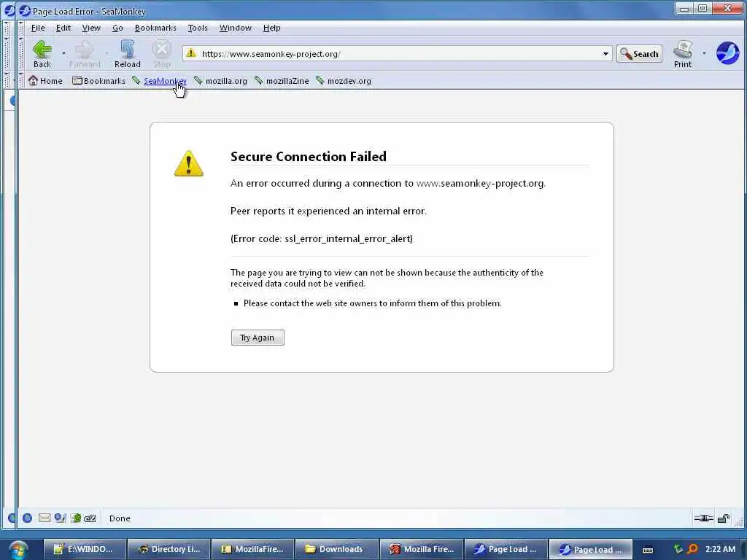Toggle online/offline plug icon in status bar
Viewport: 747px width, 560px height.
pos(704,518)
